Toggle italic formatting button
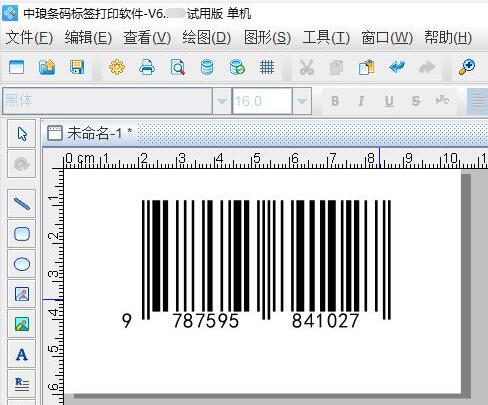This screenshot has height=405, width=488. (x=361, y=101)
